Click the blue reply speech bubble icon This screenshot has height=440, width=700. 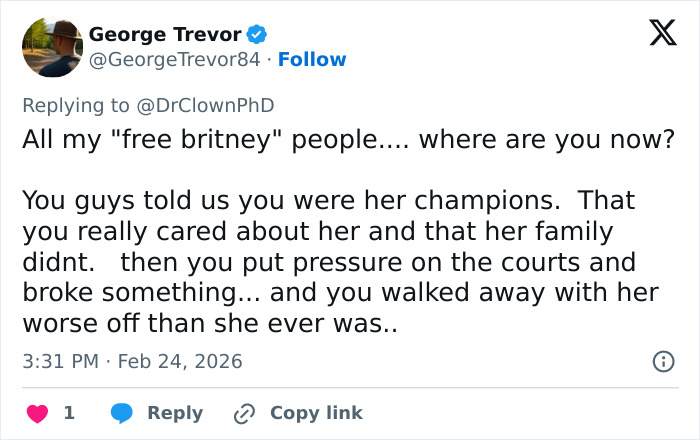(123, 412)
